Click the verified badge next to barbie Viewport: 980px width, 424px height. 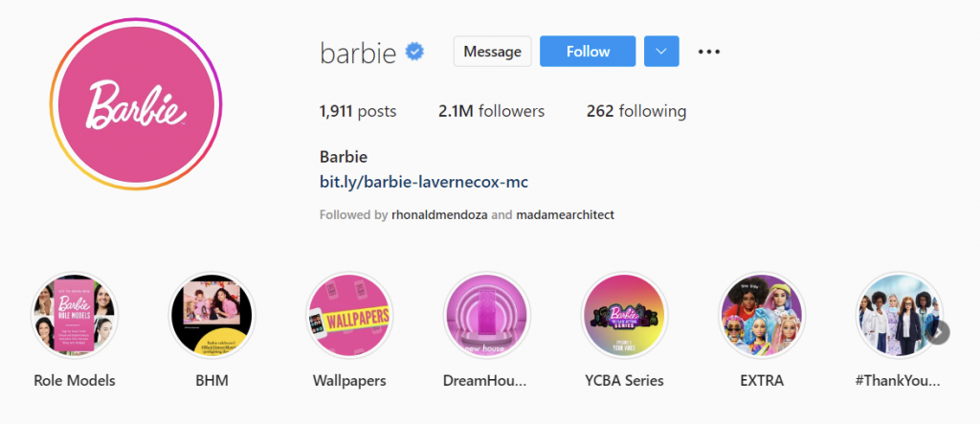click(x=414, y=52)
